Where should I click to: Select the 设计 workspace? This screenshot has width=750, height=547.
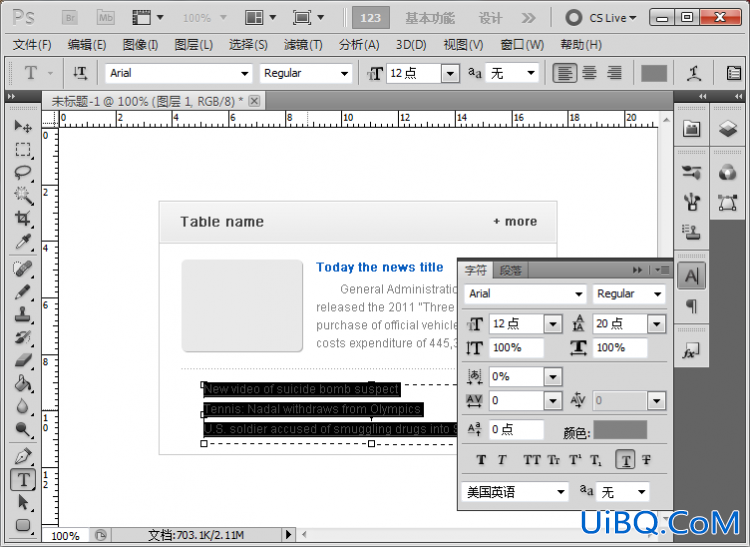[490, 18]
